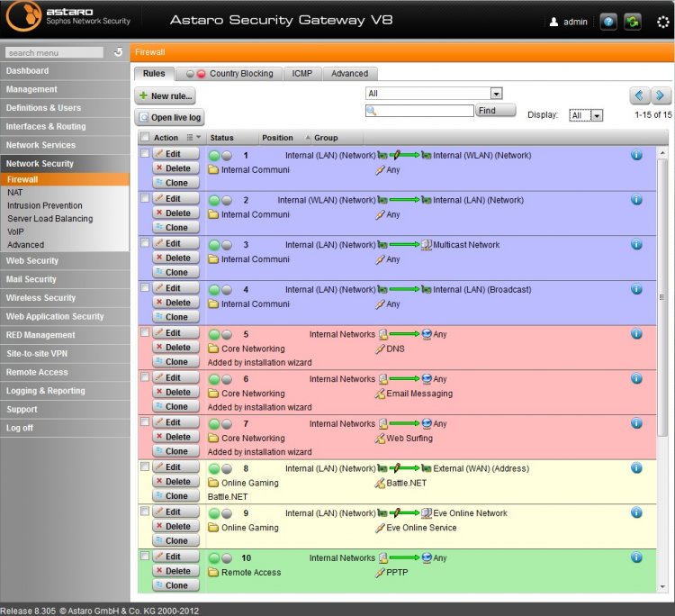Expand the Action column header dropdown

pyautogui.click(x=193, y=138)
